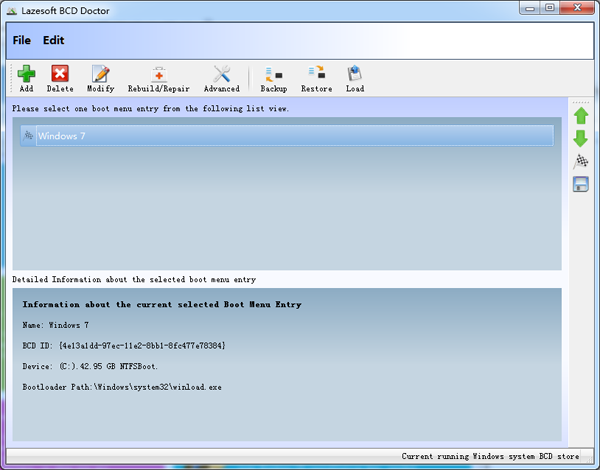Minimize the BCD Doctor window
The height and width of the screenshot is (470, 600).
coord(530,8)
